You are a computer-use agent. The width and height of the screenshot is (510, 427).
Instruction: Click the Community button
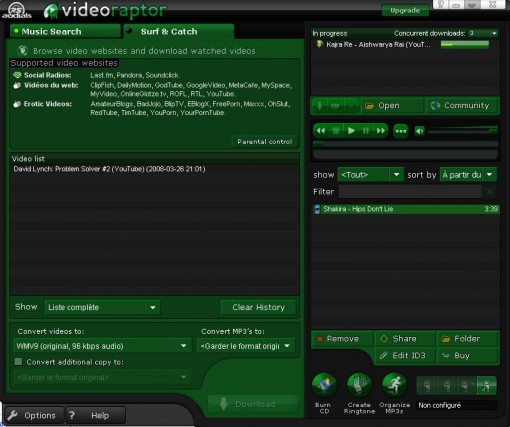pyautogui.click(x=462, y=106)
